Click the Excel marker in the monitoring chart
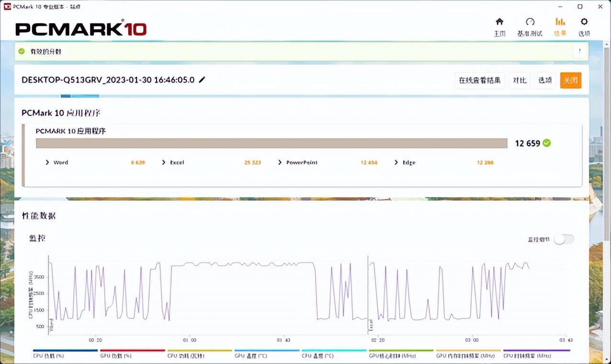611x364 pixels. (371, 326)
